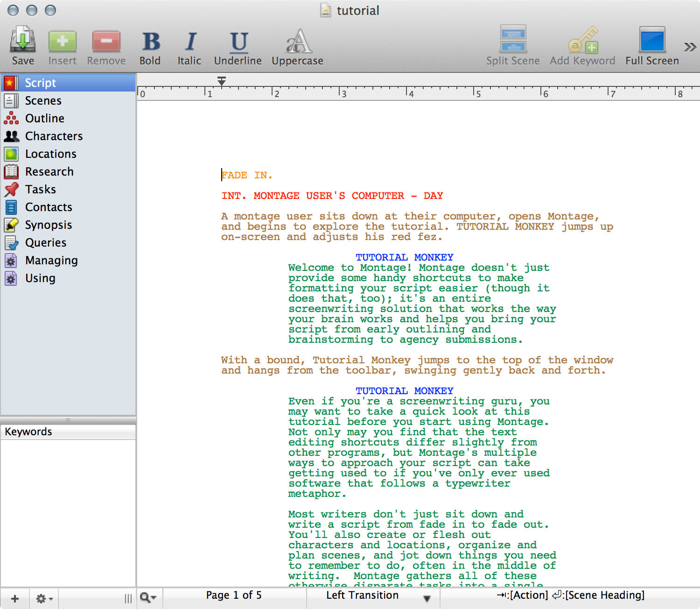Click the indent marker on the ruler
Screen dimensions: 700x609
tap(222, 81)
